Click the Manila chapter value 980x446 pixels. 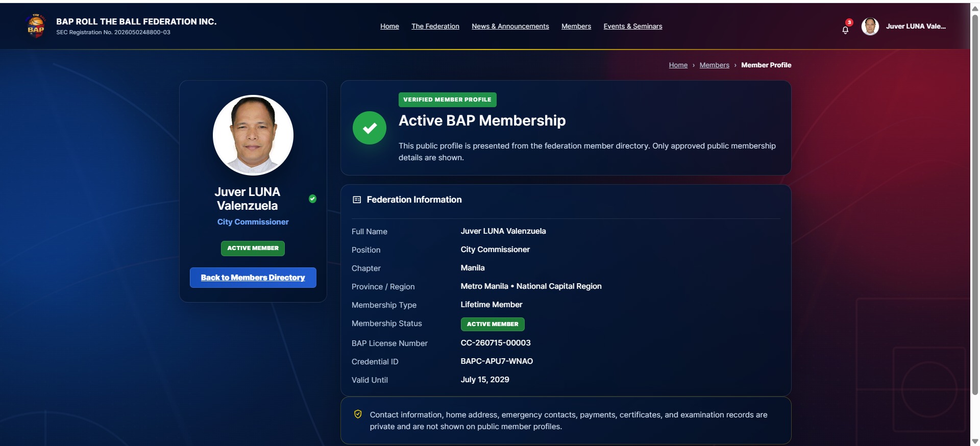coord(473,268)
